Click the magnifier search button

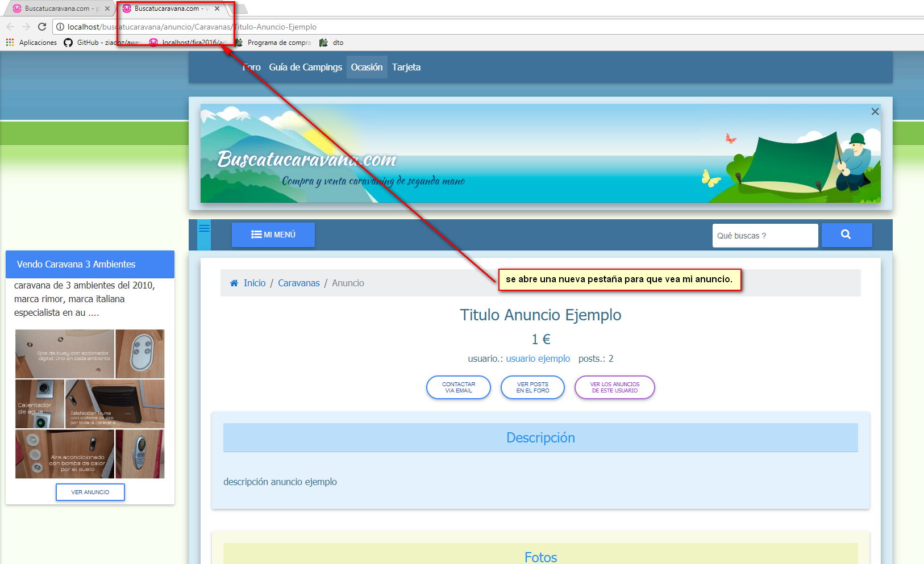pos(847,235)
